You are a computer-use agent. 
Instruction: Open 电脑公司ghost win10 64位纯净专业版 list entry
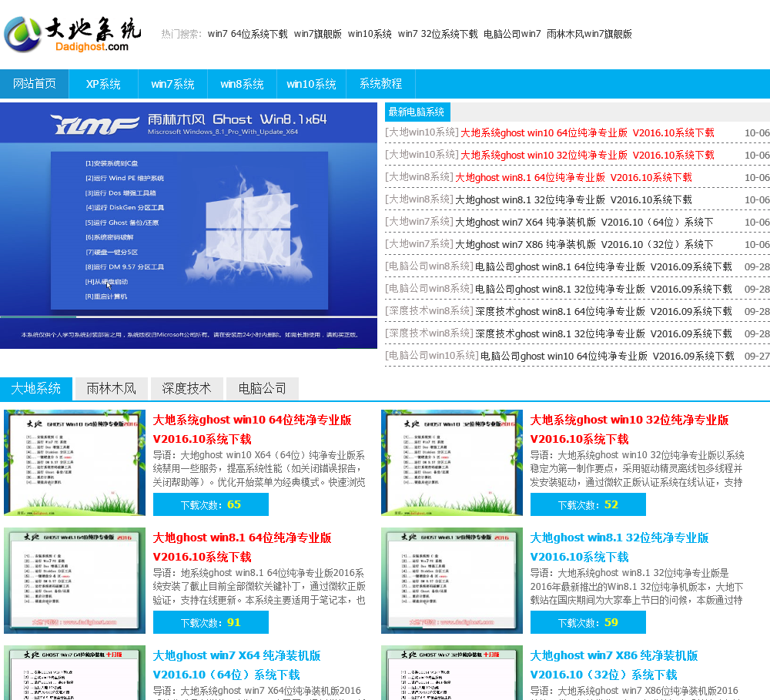(607, 356)
